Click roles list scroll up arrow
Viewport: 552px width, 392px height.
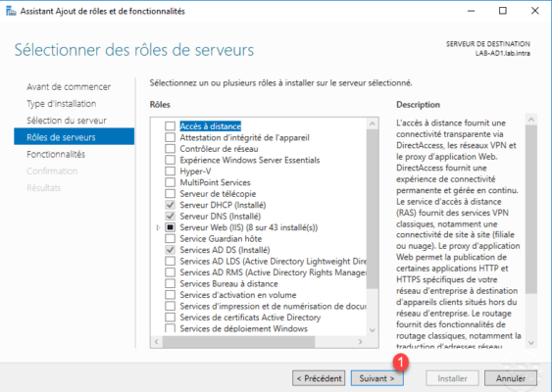coord(373,123)
